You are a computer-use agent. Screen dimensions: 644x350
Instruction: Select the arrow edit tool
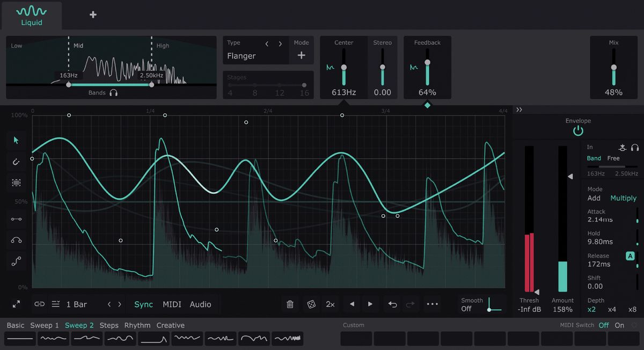(x=16, y=140)
